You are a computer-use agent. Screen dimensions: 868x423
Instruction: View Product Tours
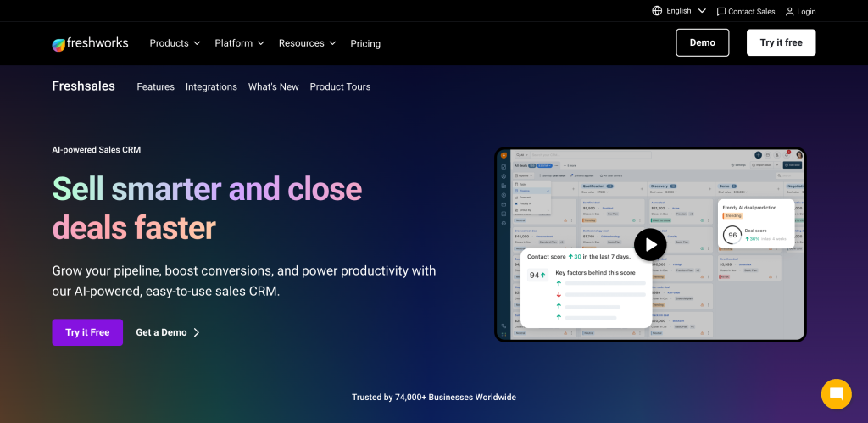pos(340,86)
